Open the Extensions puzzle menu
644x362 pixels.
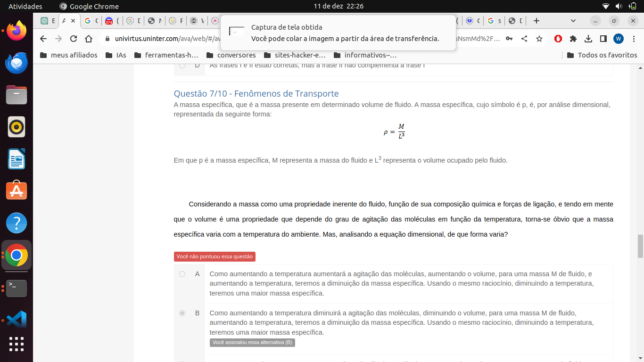[573, 39]
